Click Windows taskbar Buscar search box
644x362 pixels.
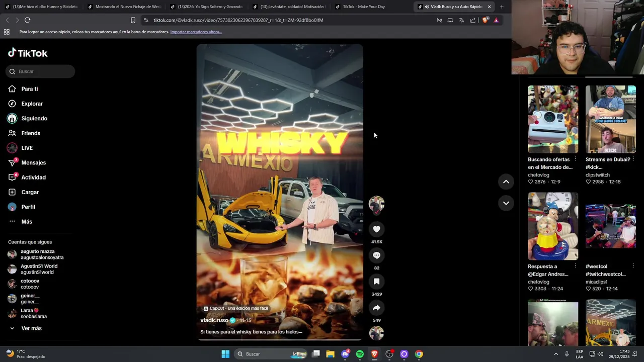click(x=271, y=354)
